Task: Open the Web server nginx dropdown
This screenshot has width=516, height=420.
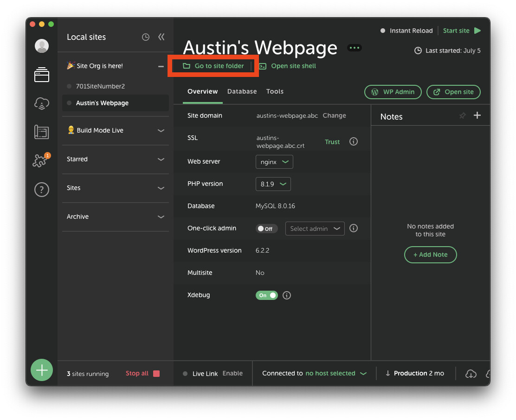Action: pos(274,162)
